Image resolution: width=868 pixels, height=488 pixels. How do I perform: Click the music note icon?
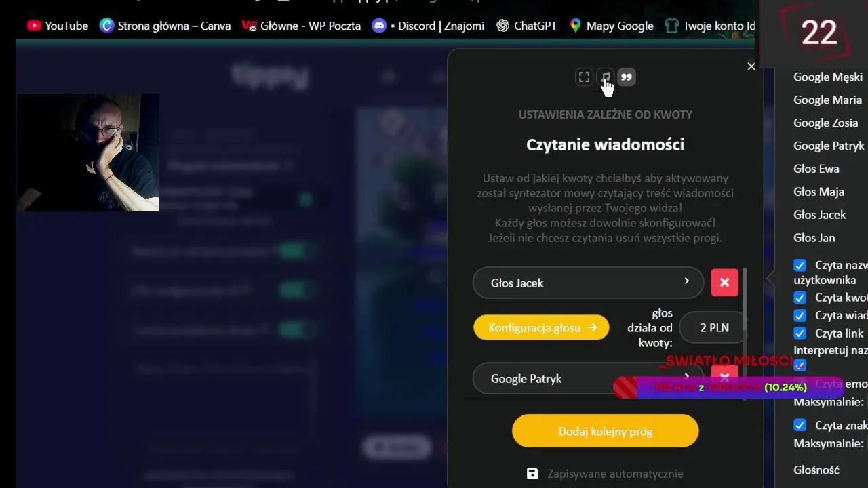(606, 77)
